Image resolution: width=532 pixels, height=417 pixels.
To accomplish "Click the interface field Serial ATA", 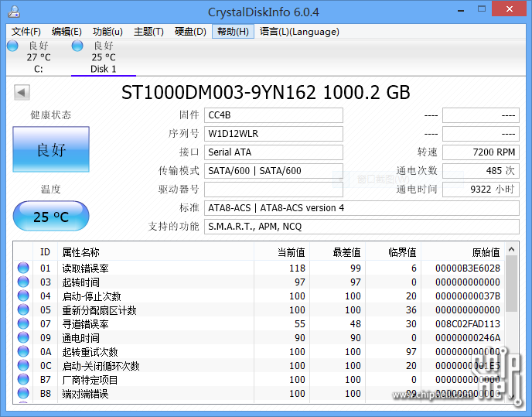I will [x=274, y=152].
